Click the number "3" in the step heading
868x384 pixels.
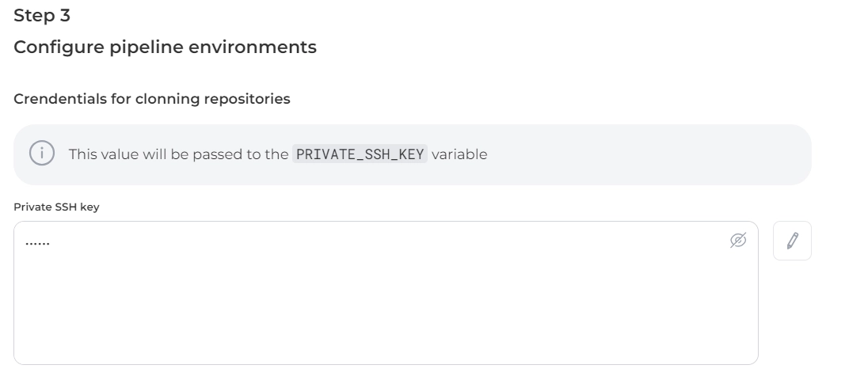(x=65, y=14)
